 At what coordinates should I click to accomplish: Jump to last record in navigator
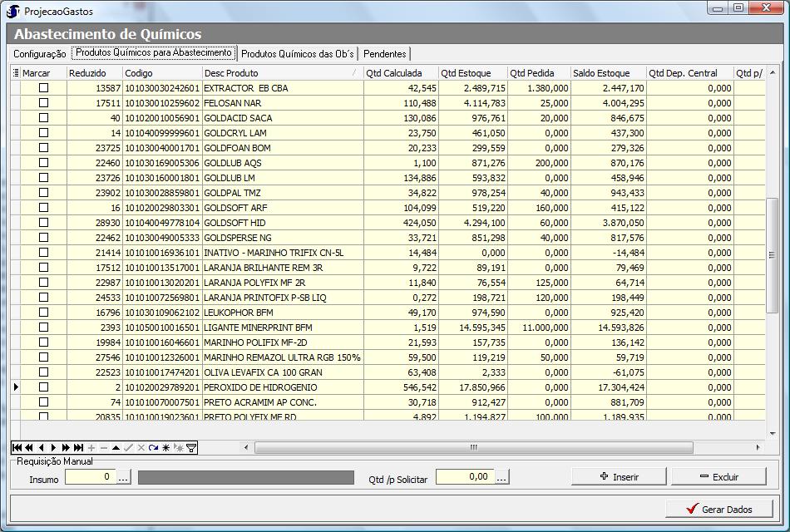(x=78, y=448)
